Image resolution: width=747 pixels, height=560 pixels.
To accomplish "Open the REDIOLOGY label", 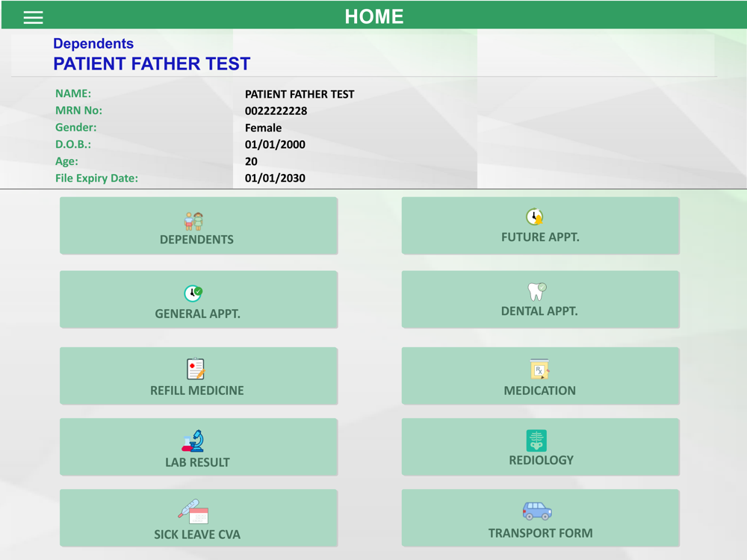I will point(541,460).
